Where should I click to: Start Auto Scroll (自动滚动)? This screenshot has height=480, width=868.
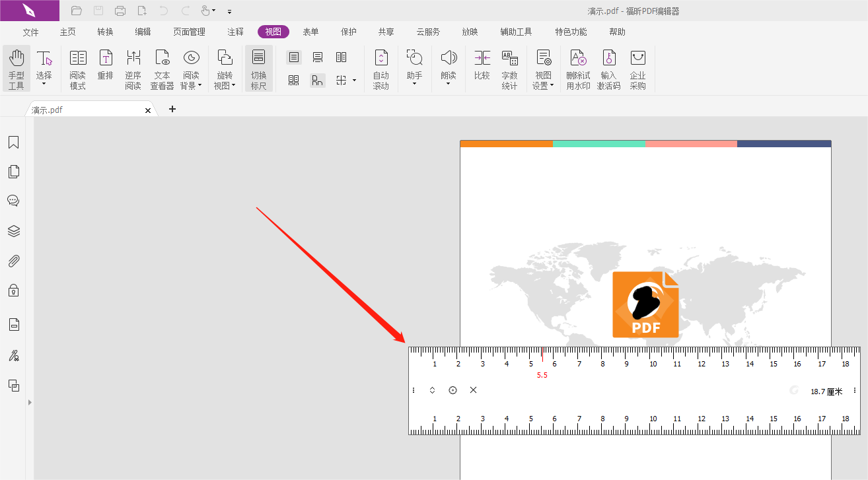tap(381, 69)
